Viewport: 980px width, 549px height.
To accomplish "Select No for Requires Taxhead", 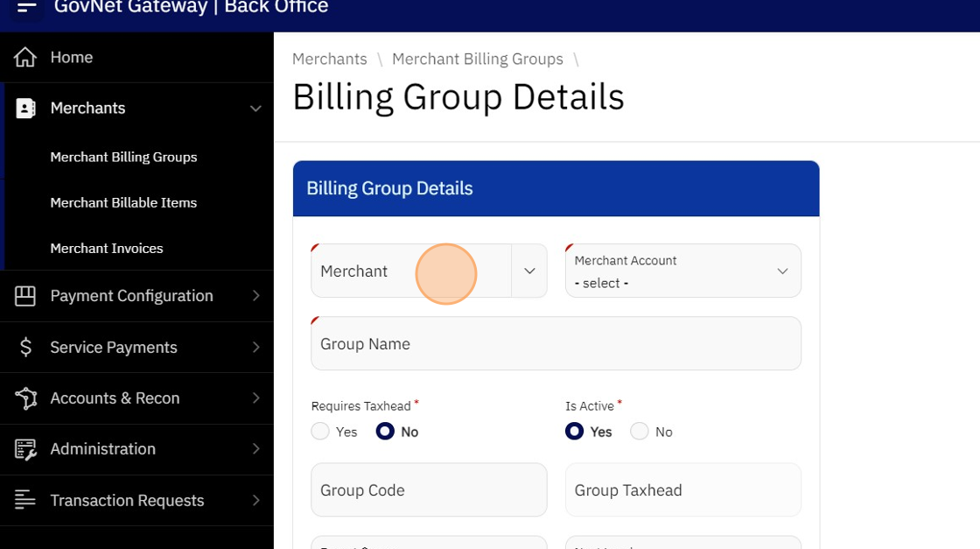I will (385, 432).
